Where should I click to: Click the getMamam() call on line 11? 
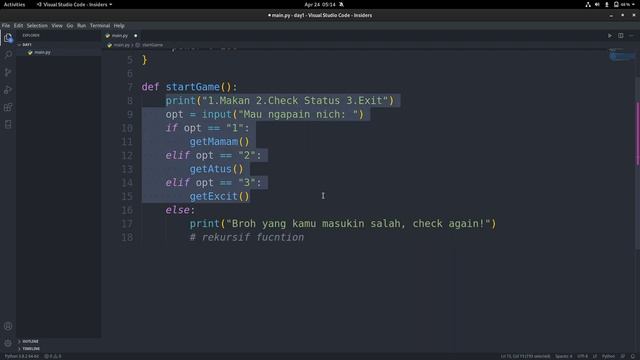(219, 142)
